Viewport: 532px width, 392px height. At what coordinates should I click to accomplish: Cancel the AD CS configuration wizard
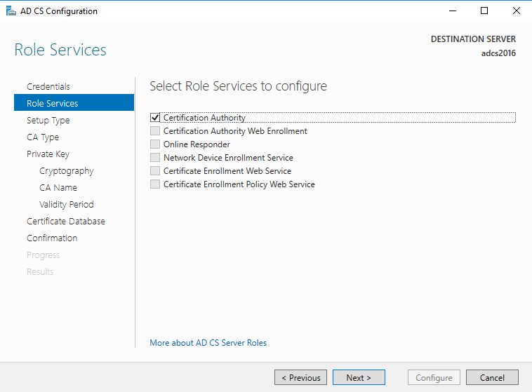[x=492, y=378]
